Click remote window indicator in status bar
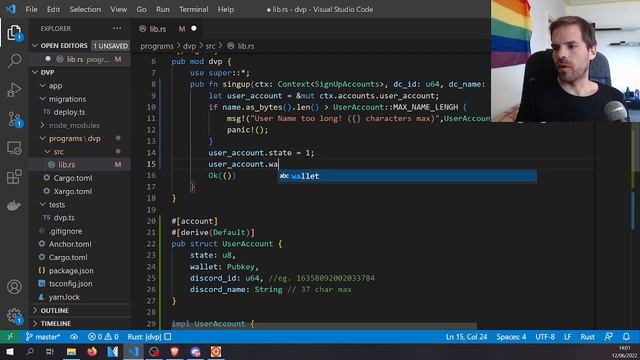640x360 pixels. click(10, 337)
